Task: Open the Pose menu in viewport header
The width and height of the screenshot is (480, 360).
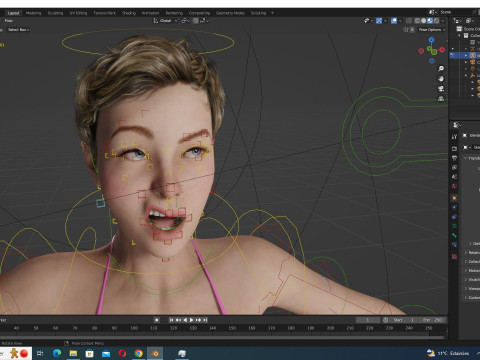Action: [x=9, y=21]
